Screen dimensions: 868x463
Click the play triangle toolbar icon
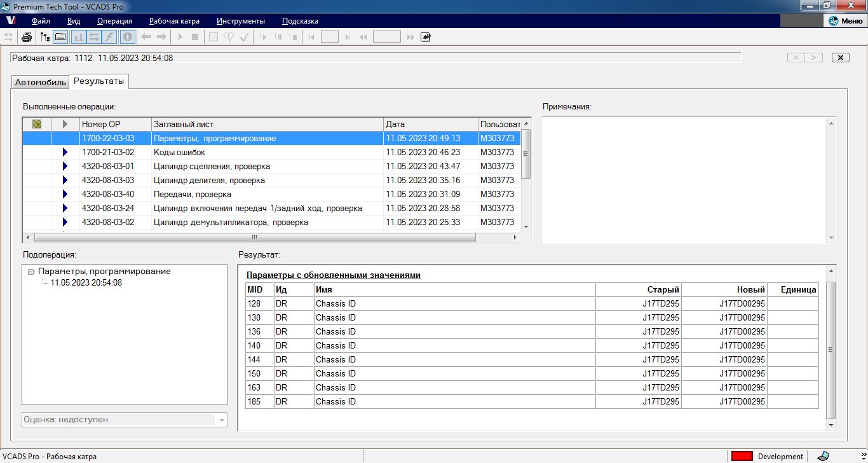(x=180, y=37)
